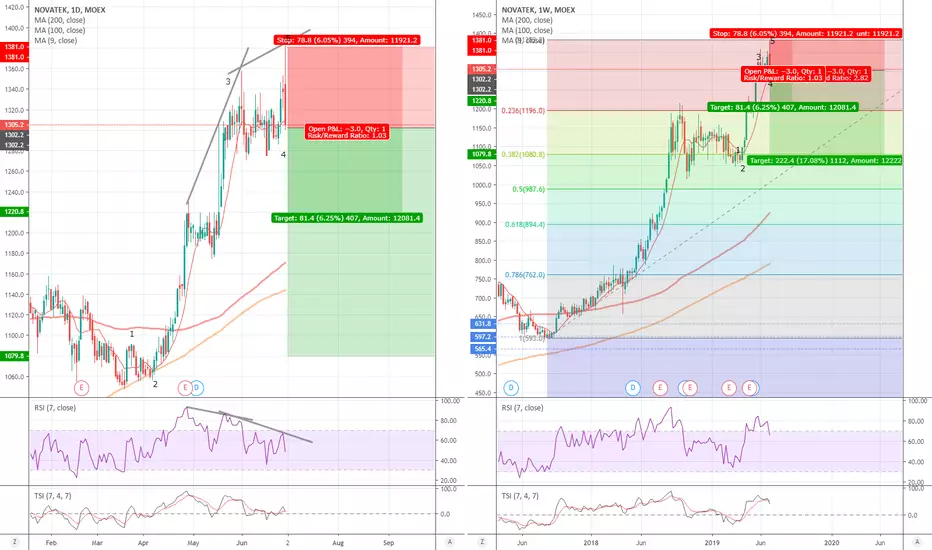The width and height of the screenshot is (932, 550).
Task: Click the blue 597.2 price label
Action: pyautogui.click(x=483, y=337)
